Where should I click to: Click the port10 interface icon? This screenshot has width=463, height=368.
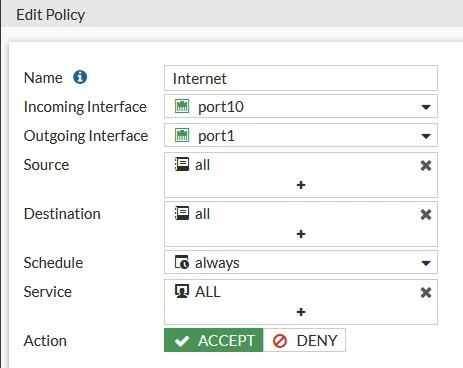182,106
